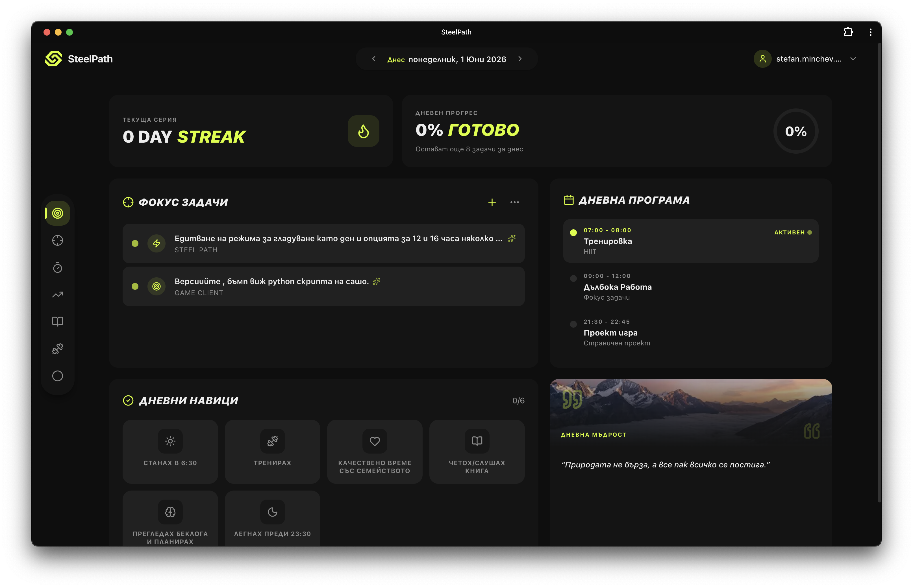Expand the stefan.minchev account dropdown
913x588 pixels.
point(853,59)
